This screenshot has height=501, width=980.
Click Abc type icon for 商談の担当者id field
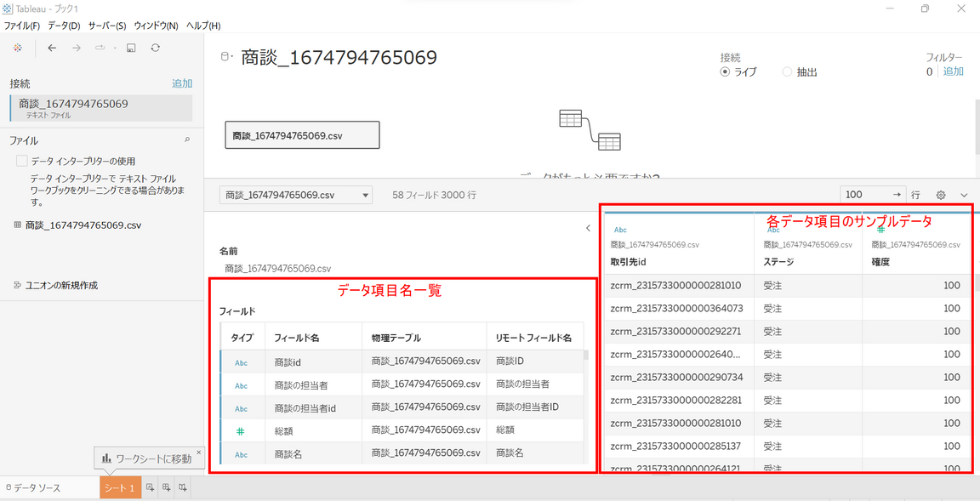242,408
